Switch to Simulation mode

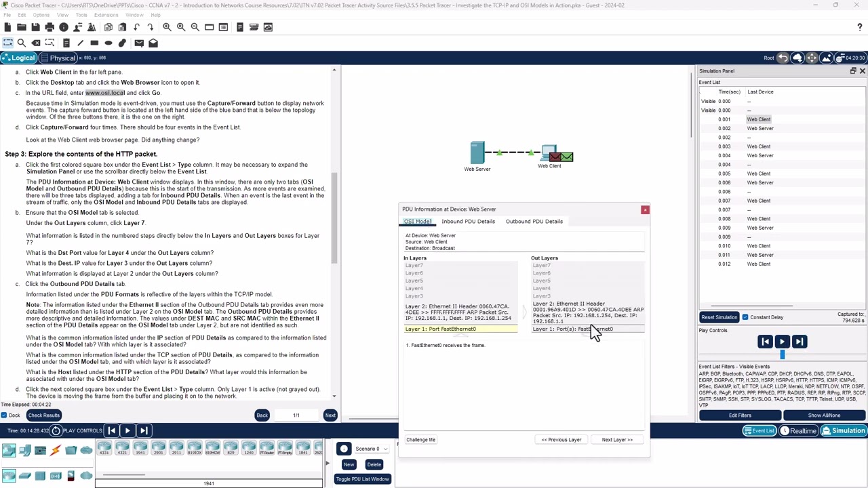point(844,430)
